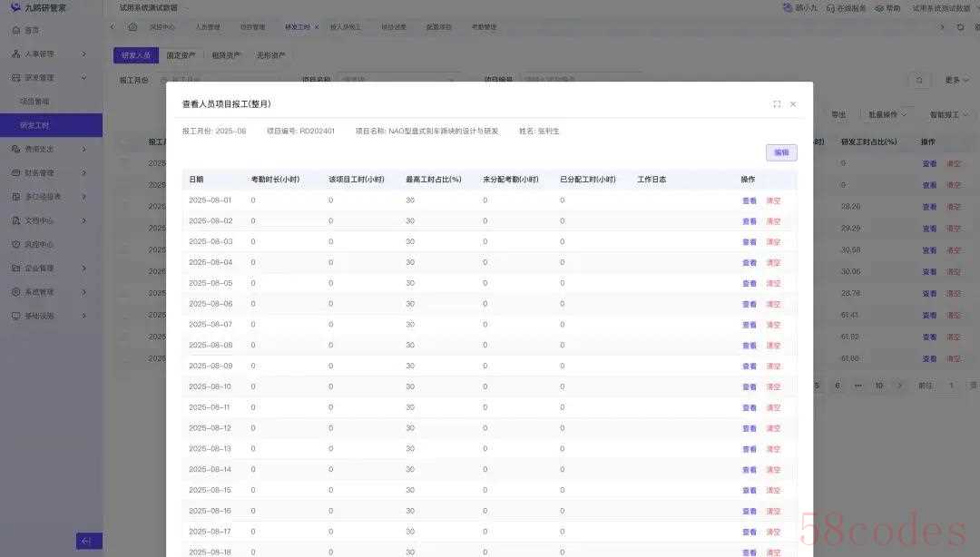Tick the checkbox in the table header row
Screen dimensions: 980x557
point(123,142)
